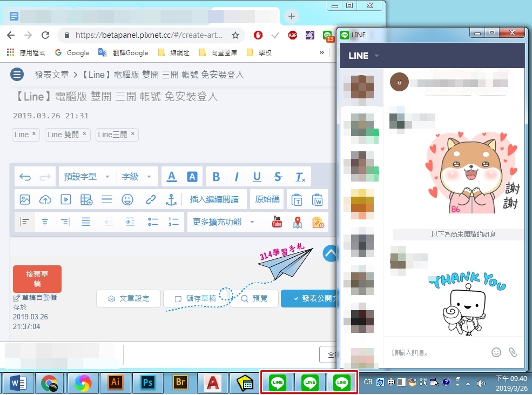Viewport: 532px width, 395px height.
Task: Open the ABP Adblock Plus extension
Action: [292, 35]
